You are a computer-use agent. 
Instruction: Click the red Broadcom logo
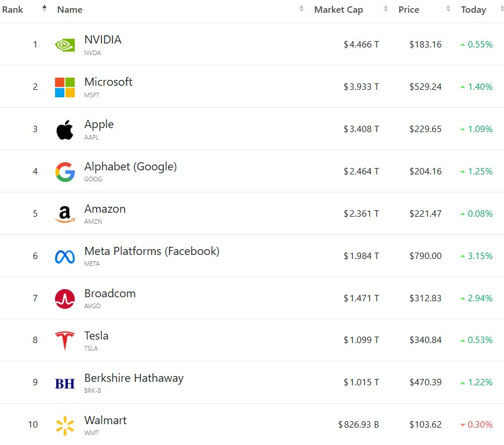tap(65, 299)
